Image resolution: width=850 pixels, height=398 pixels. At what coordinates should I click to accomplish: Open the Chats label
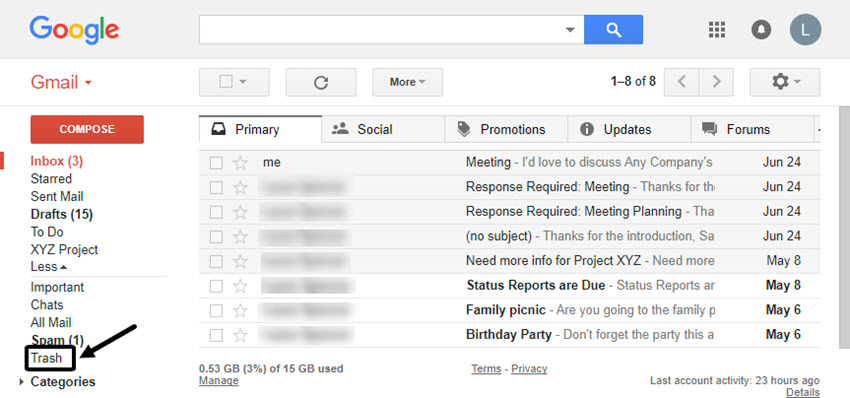pyautogui.click(x=47, y=305)
